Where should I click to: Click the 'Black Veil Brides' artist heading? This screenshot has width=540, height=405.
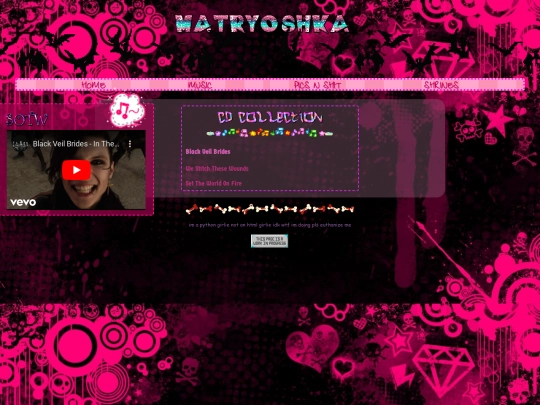pyautogui.click(x=208, y=152)
